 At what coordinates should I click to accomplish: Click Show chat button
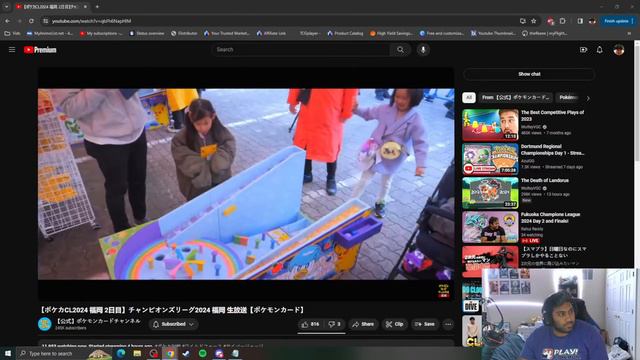(x=529, y=74)
